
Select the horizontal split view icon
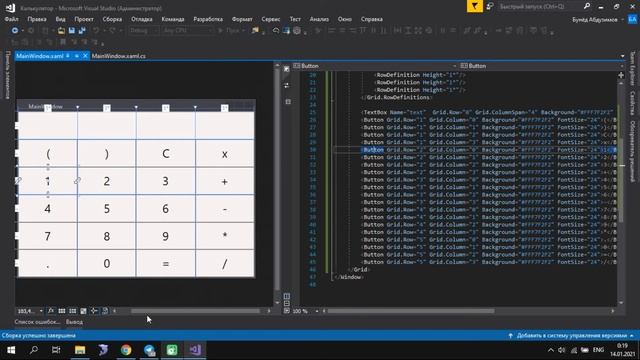coord(287,303)
